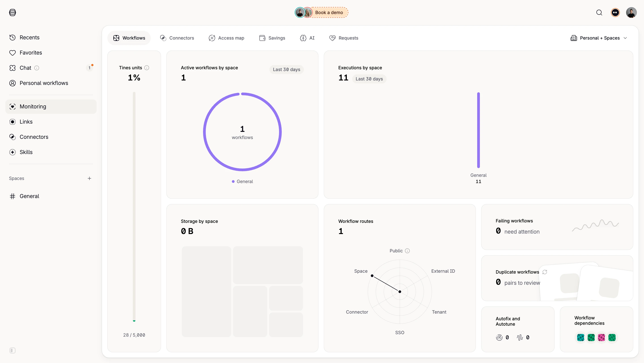
Task: Open the Personal + Spaces dropdown
Action: pos(599,38)
